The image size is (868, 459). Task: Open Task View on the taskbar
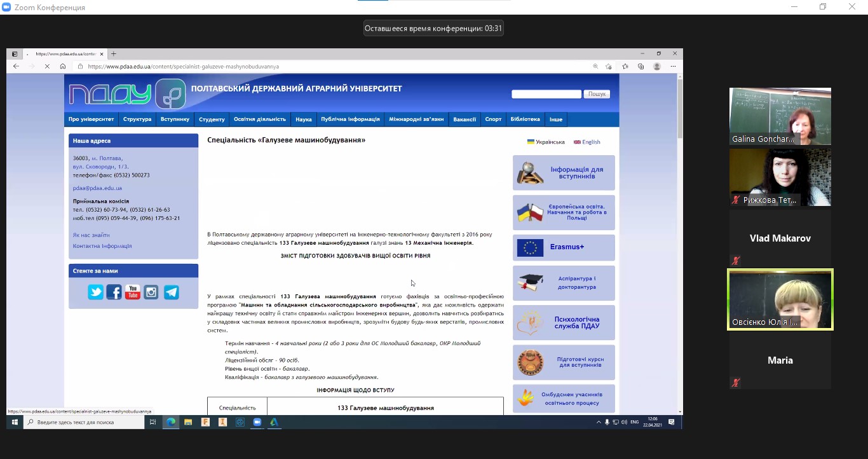click(x=153, y=422)
